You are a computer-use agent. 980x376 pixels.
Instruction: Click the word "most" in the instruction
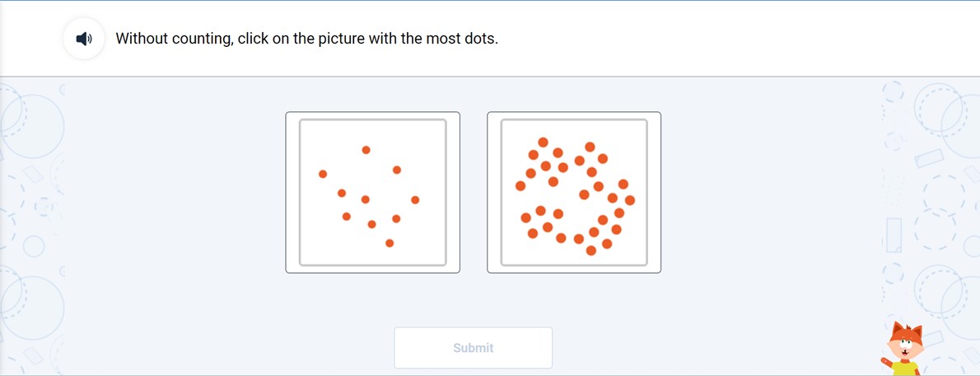click(x=443, y=39)
